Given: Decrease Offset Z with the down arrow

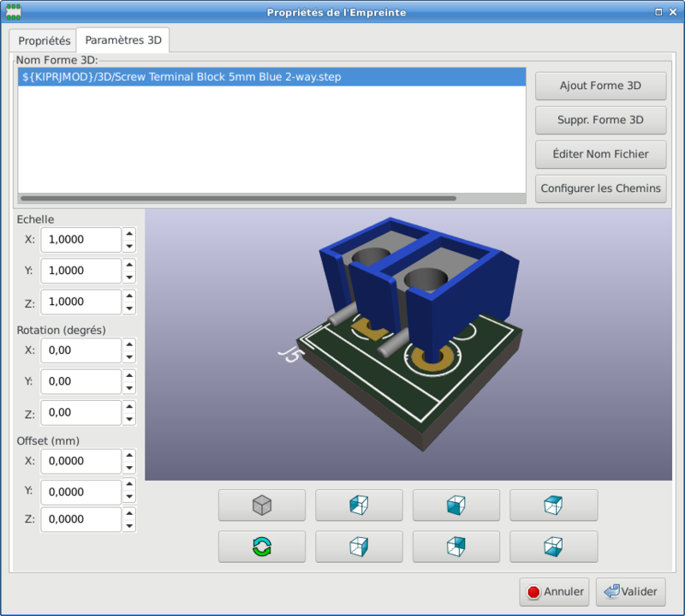Looking at the screenshot, I should coord(129,525).
